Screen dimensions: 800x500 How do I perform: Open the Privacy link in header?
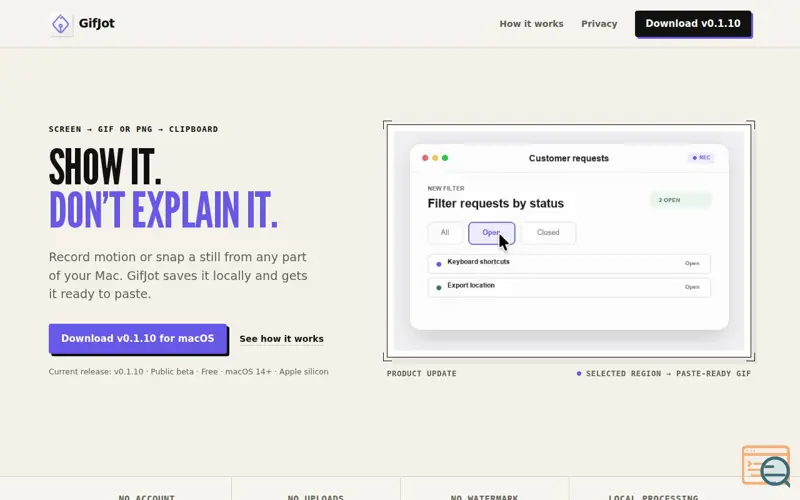pos(599,23)
